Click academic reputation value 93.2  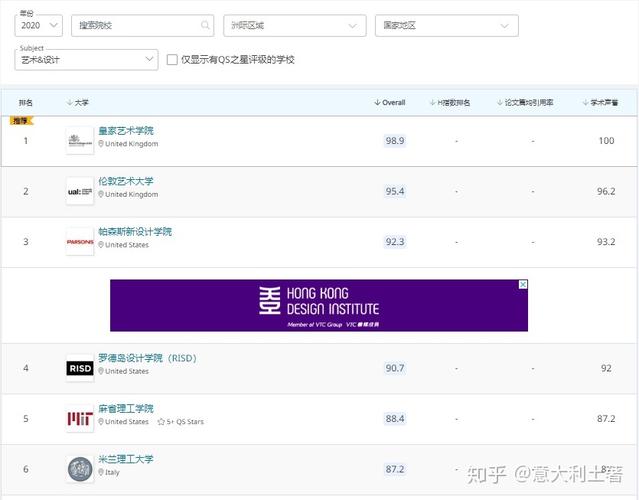(606, 242)
